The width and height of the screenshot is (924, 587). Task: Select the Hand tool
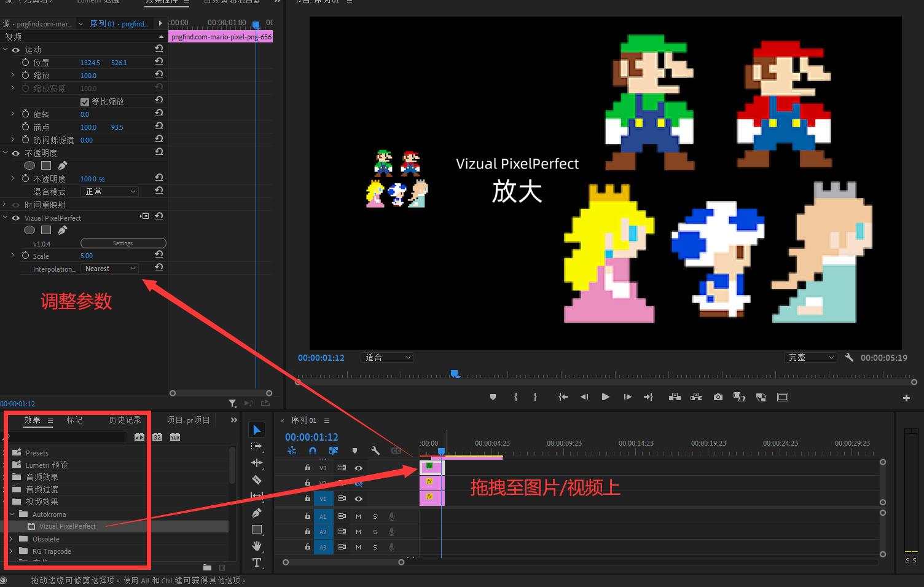click(x=257, y=546)
